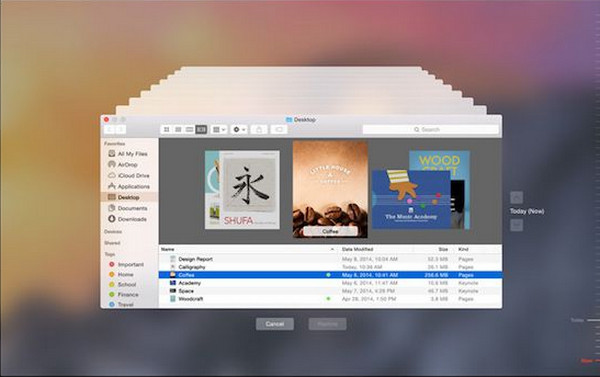Open the gear Action menu
Viewport: 600px width, 377px height.
coord(239,130)
